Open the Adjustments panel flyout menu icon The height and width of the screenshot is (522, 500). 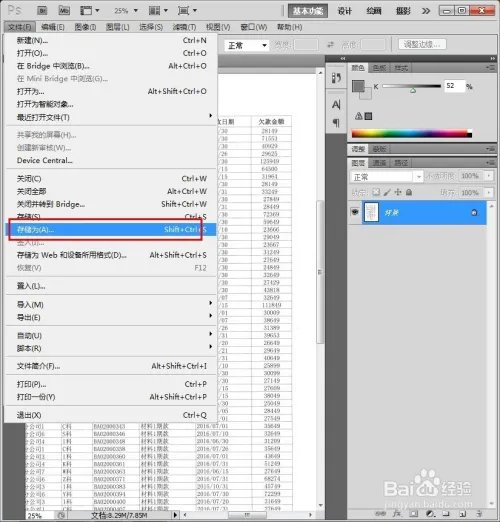click(x=490, y=149)
